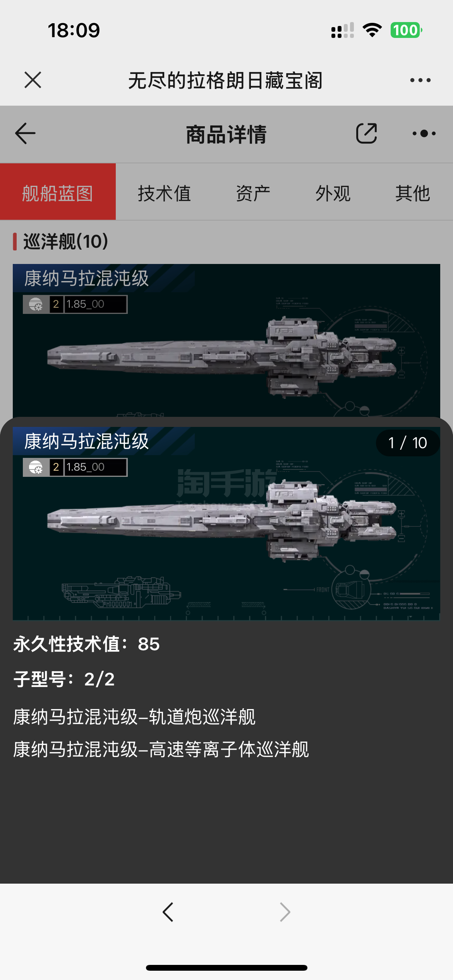Switch to the 资产 tab
This screenshot has height=980, width=453.
tap(253, 193)
